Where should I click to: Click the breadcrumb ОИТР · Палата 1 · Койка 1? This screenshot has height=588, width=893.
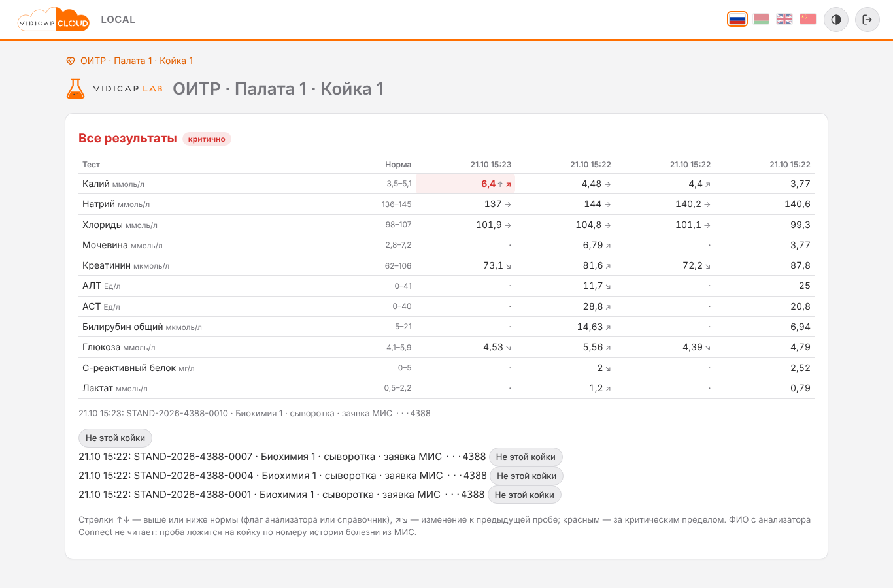click(x=137, y=61)
